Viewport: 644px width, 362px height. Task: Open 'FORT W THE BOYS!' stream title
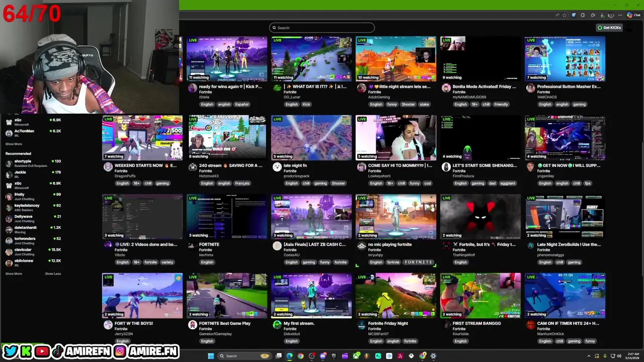(133, 323)
